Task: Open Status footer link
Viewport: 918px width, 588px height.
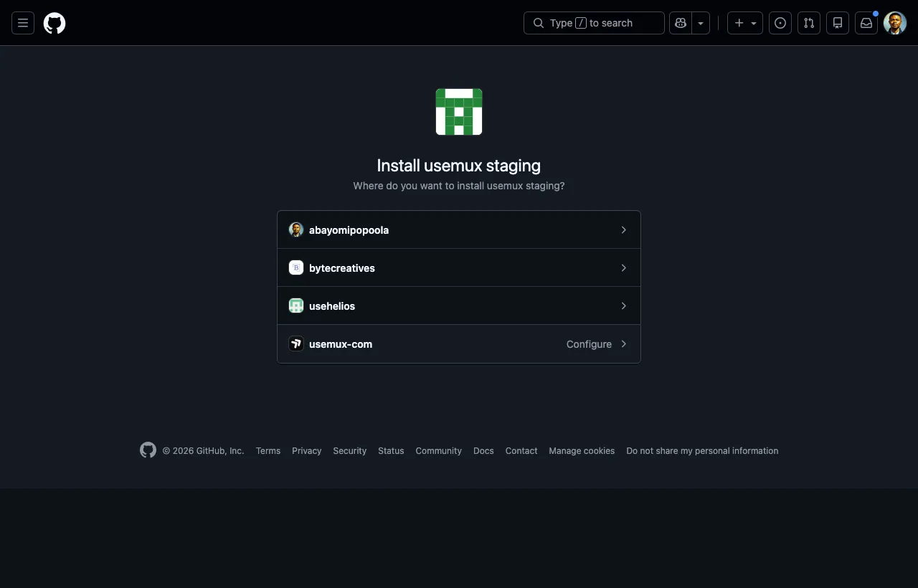Action: coord(391,451)
